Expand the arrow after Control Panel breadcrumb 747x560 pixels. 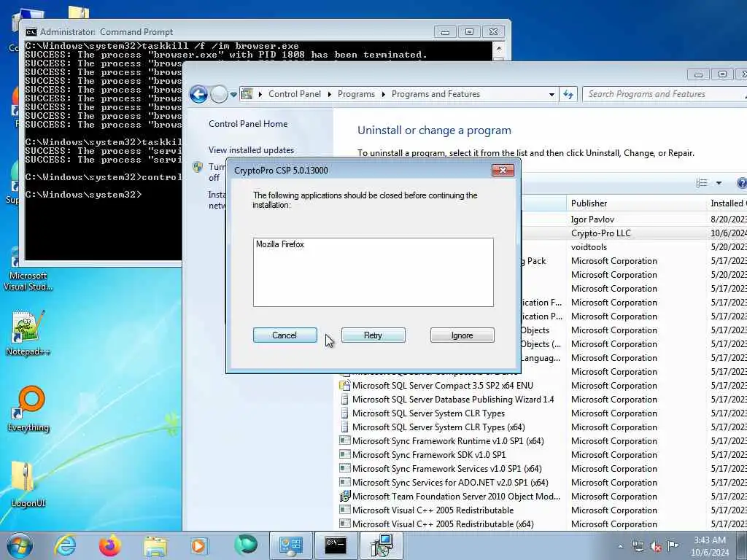329,94
